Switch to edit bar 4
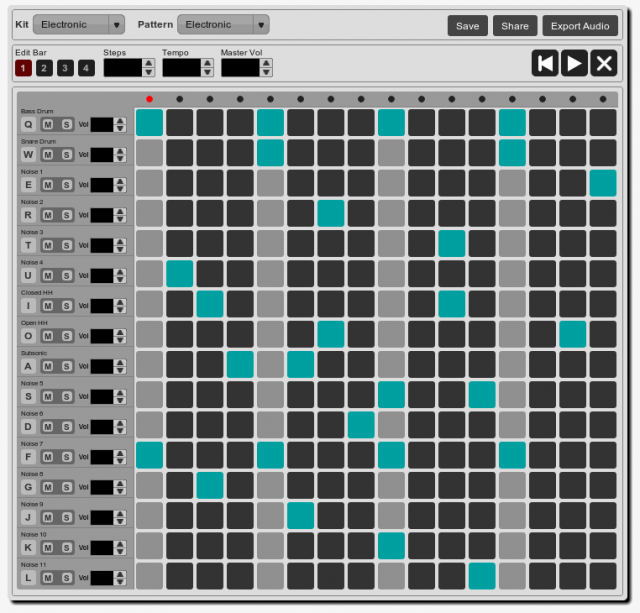 click(x=86, y=68)
